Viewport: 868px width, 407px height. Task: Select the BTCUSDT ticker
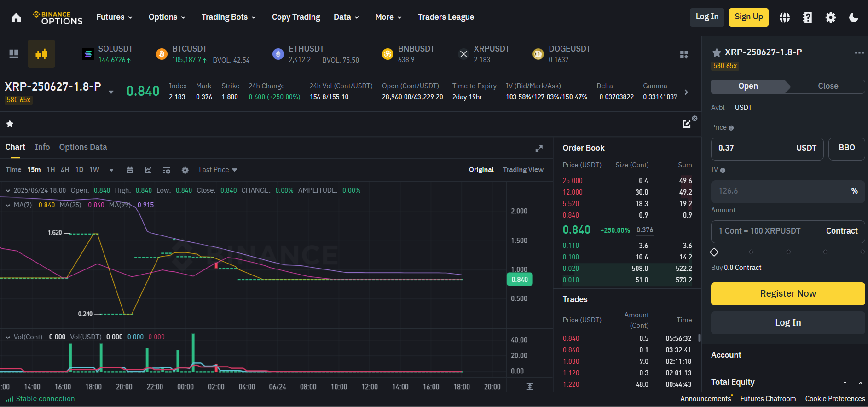(203, 54)
